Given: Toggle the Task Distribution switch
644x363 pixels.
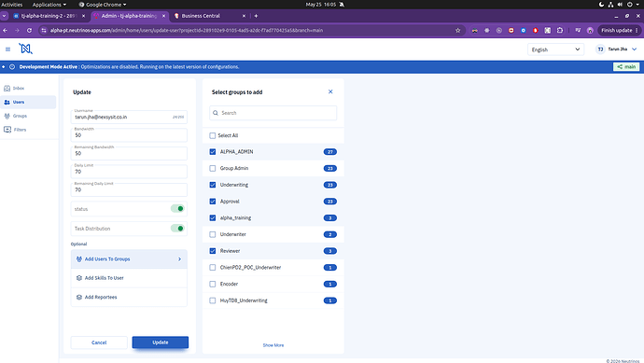Looking at the screenshot, I should (x=177, y=229).
